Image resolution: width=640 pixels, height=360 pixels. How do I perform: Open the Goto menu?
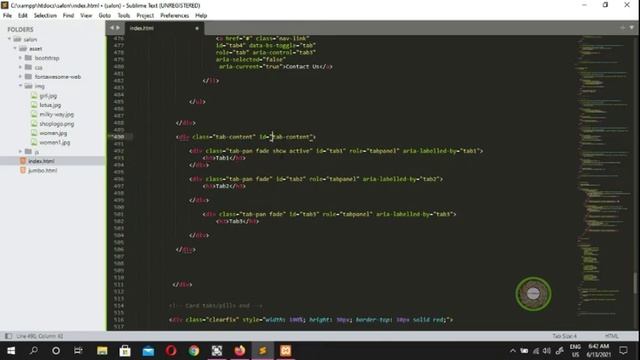104,16
